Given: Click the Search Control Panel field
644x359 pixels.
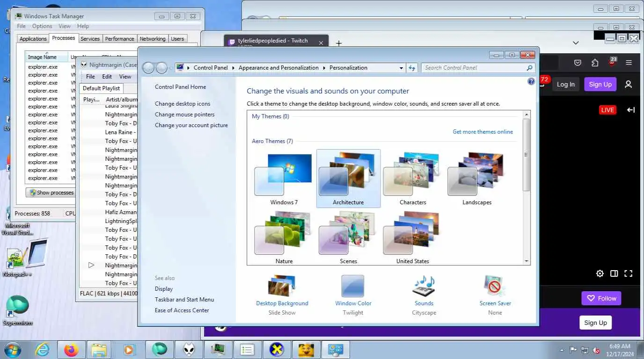Looking at the screenshot, I should tap(474, 68).
